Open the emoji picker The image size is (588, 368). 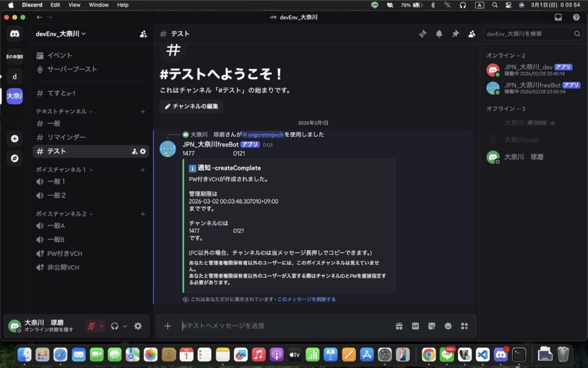click(x=448, y=326)
